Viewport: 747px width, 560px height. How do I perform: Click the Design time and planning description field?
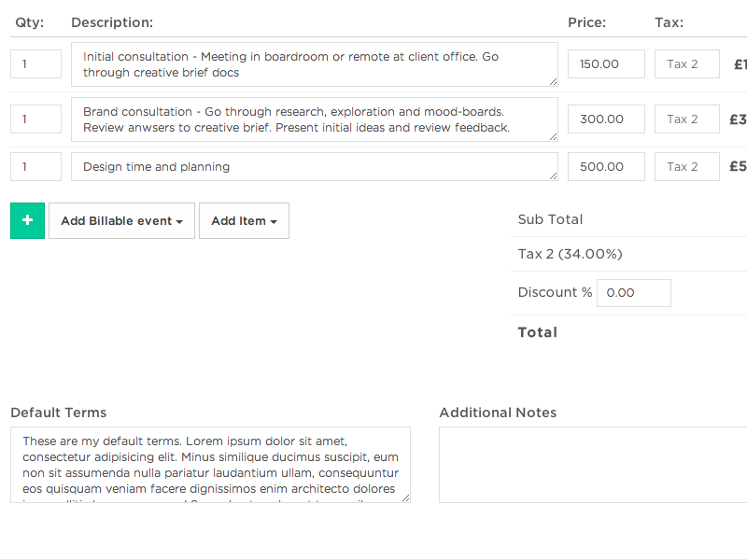point(315,166)
